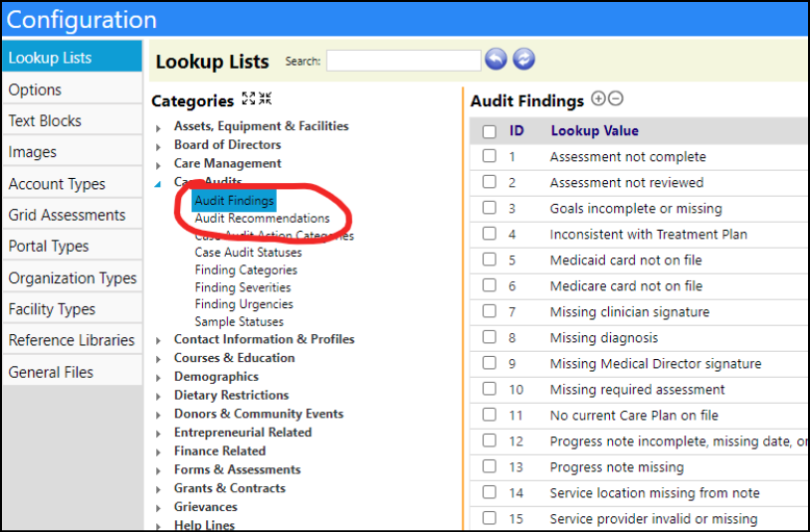Check box for Inconsistent with Treatment Plan

[x=490, y=234]
